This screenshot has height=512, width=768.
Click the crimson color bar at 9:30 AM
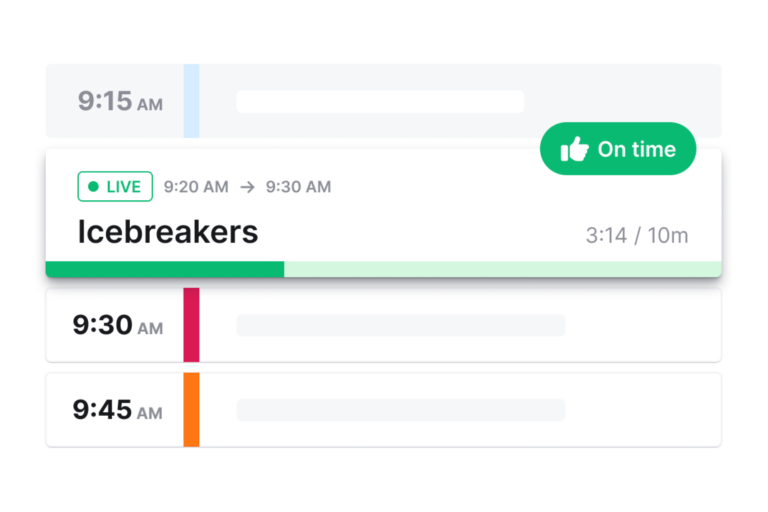tap(192, 325)
